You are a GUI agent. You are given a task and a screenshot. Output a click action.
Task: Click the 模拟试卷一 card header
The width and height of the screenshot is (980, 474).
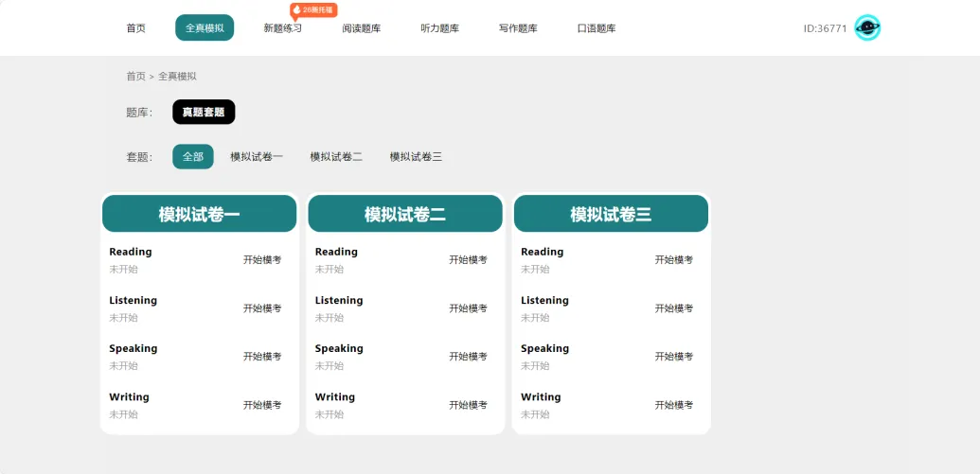200,214
